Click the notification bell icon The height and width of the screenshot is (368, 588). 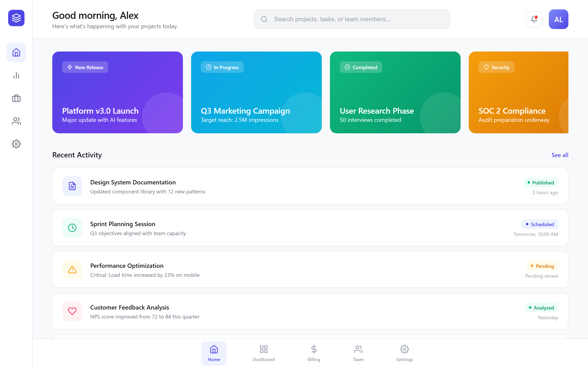pyautogui.click(x=534, y=19)
